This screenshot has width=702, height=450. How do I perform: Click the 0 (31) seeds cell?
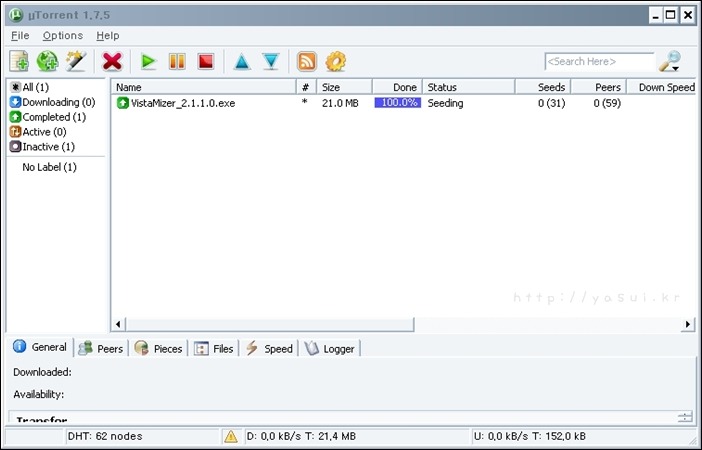click(552, 103)
